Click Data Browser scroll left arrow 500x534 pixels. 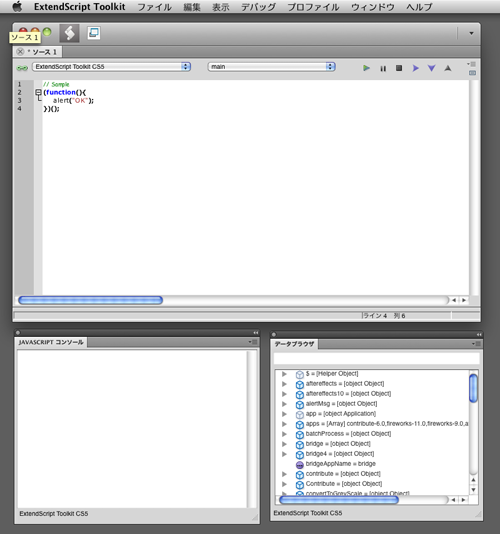pos(453,500)
